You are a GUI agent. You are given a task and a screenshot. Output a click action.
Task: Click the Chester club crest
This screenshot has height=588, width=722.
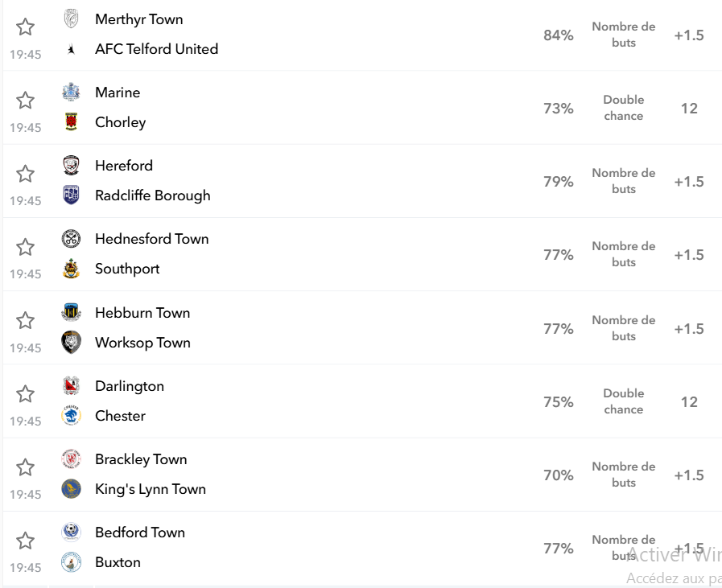71,416
